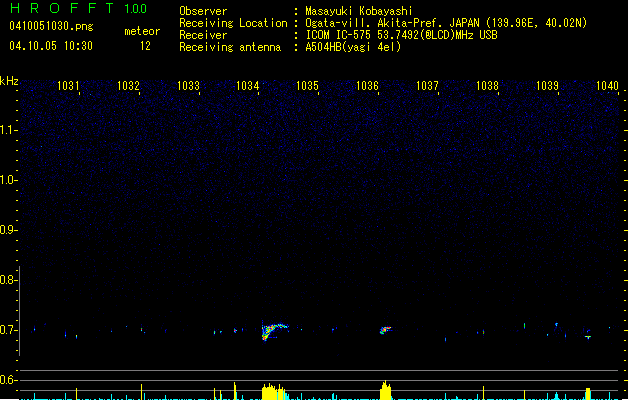
Task: Click Ogata-vill. Akita-Pref. JAPAN location text
Action: pos(446,23)
